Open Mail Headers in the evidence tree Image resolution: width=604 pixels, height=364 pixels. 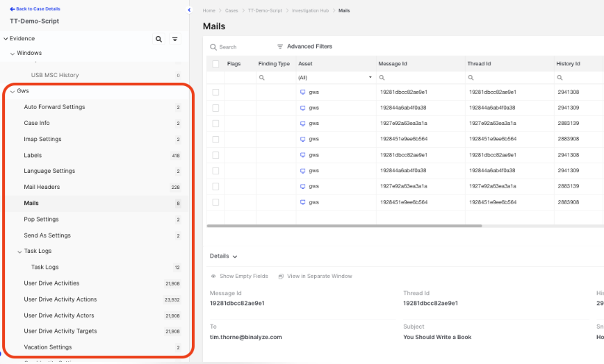[42, 187]
